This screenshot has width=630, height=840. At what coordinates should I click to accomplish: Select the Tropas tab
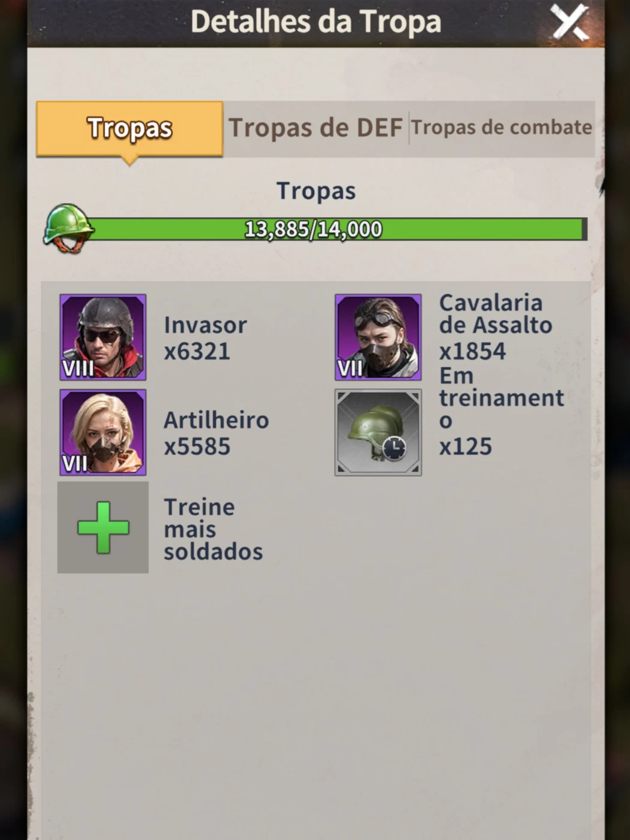point(130,129)
